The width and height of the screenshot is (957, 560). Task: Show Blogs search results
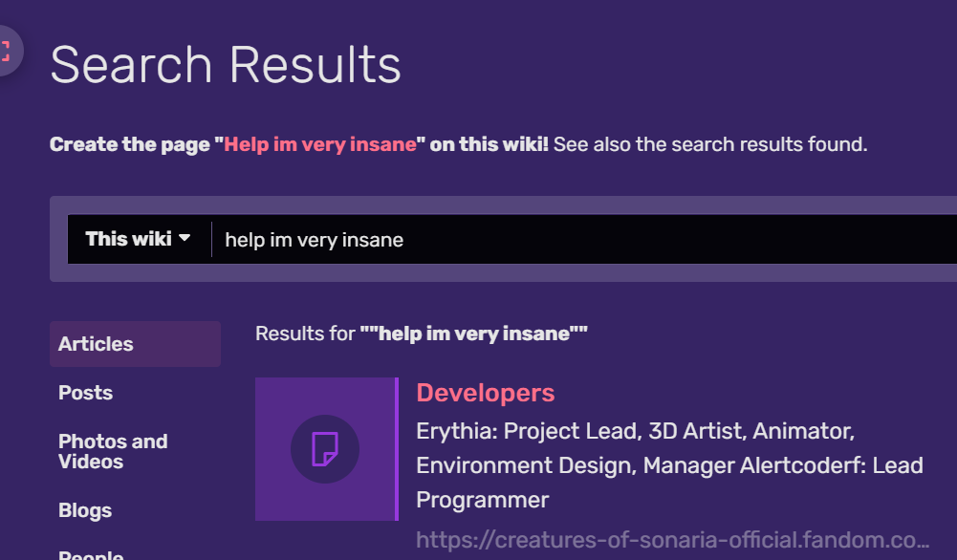click(85, 510)
